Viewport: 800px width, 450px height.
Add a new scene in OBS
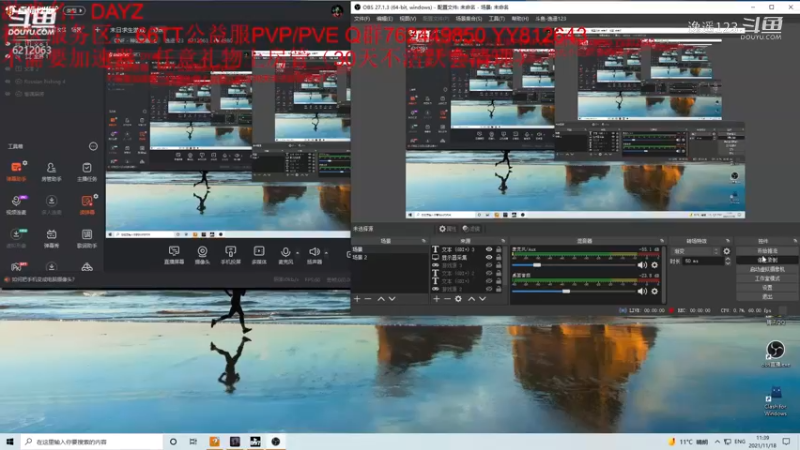point(357,299)
